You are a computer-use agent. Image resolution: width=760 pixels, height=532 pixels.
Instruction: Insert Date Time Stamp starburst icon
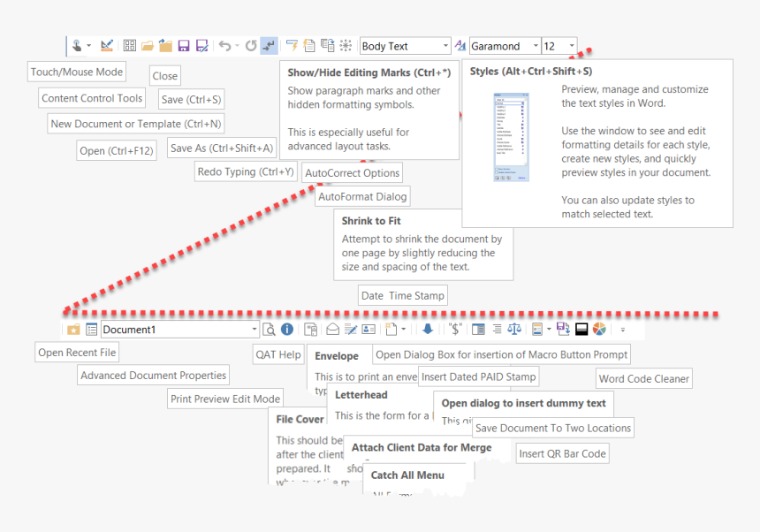tap(346, 46)
